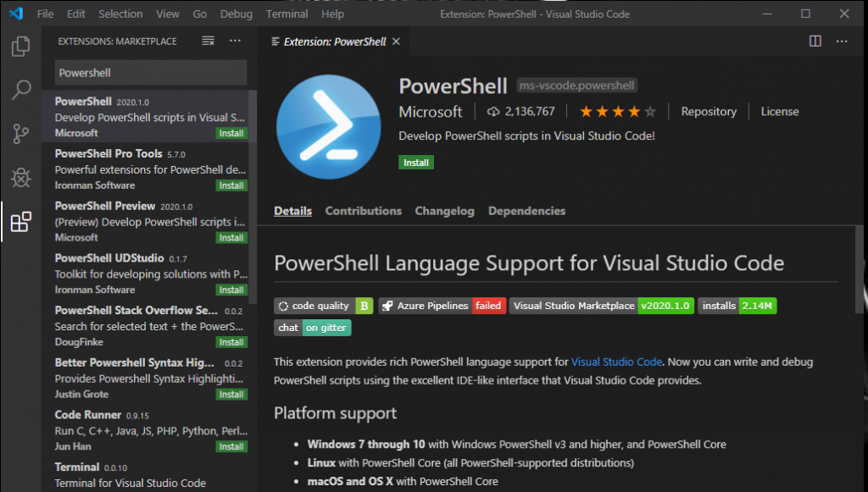Click the download count 2,136,767
The image size is (868, 492).
[x=521, y=112]
